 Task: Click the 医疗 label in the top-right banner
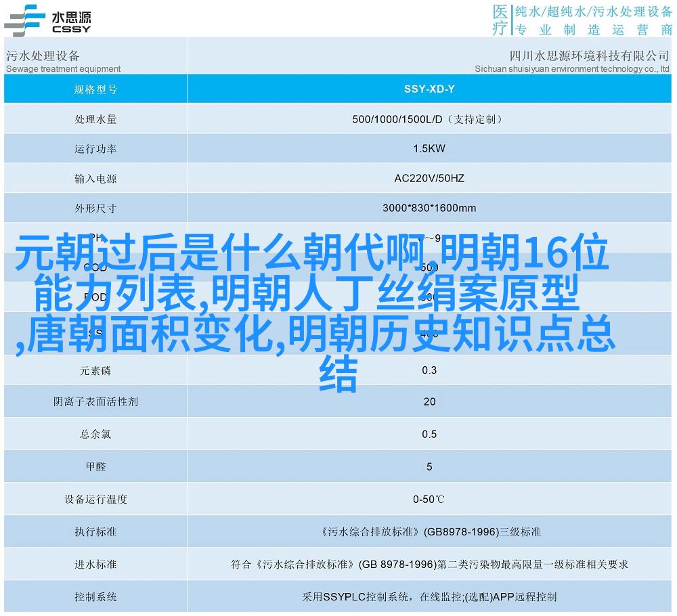500,20
